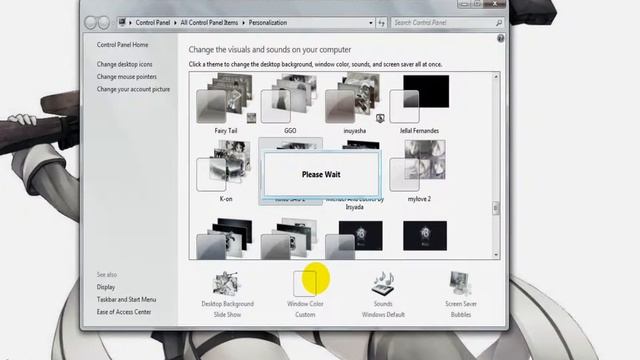Open Control Panel Home link

coord(122,45)
